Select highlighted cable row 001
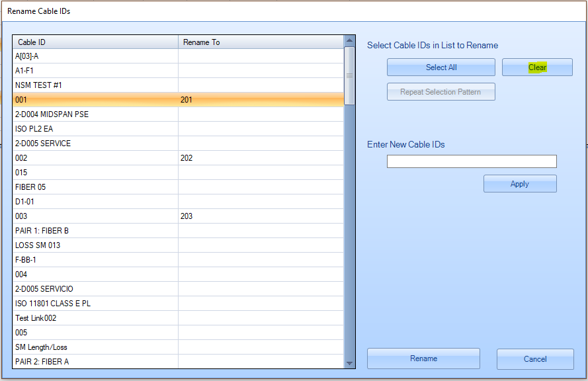The height and width of the screenshot is (381, 588). click(178, 100)
